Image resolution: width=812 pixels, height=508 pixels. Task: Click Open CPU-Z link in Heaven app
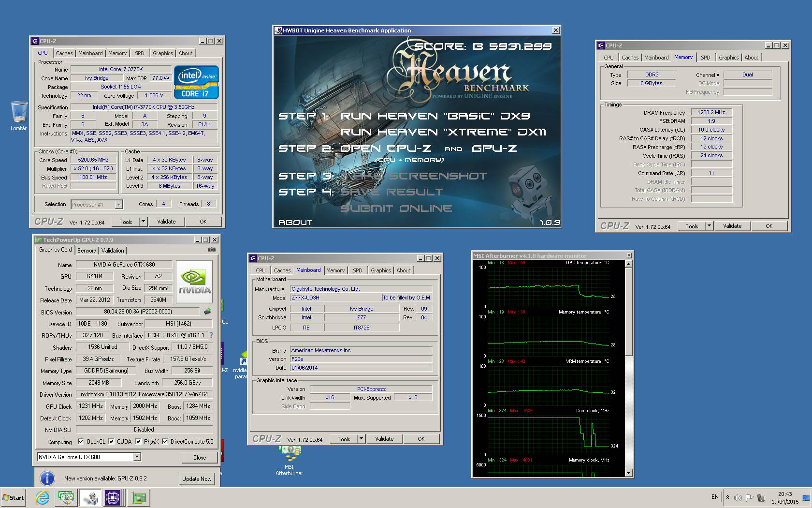coord(385,148)
